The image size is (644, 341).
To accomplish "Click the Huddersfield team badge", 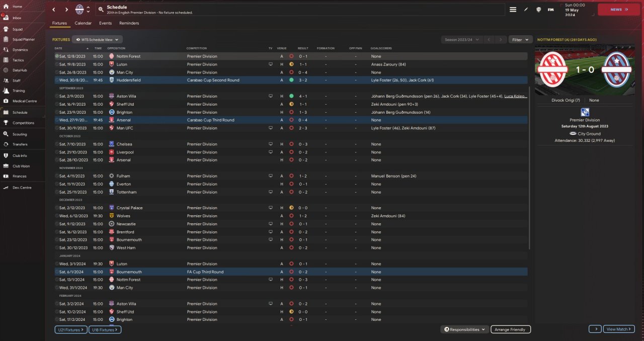I will pos(111,80).
